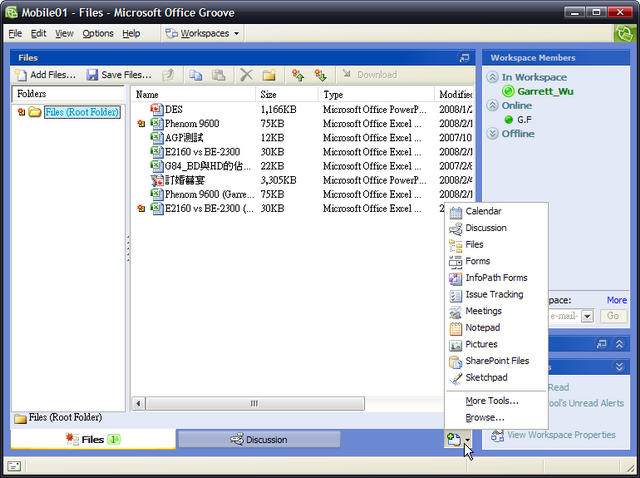Click the Save Files toolbar button
Image resolution: width=640 pixels, height=478 pixels.
[x=119, y=75]
